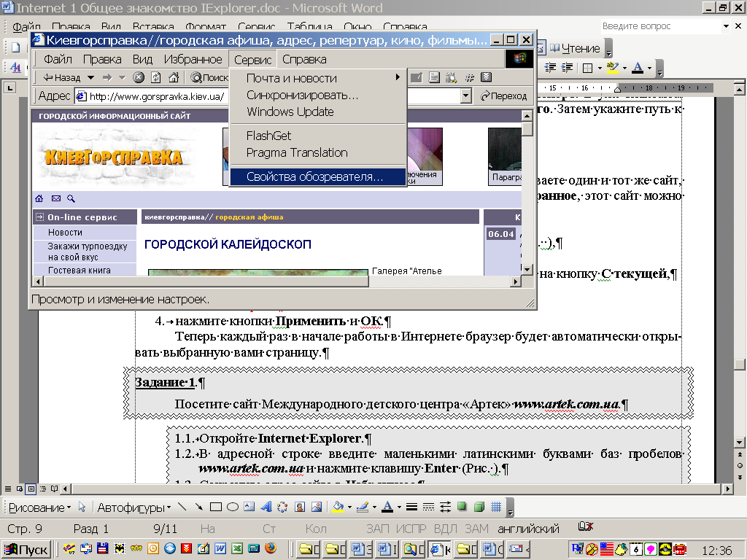
Task: Open the Автофигуры dropdown menu
Action: tap(134, 507)
